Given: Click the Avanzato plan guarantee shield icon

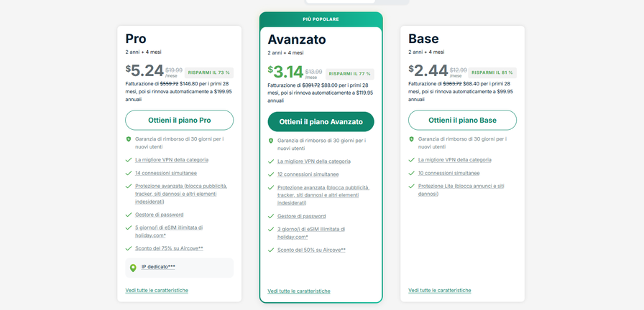Looking at the screenshot, I should click(x=271, y=141).
